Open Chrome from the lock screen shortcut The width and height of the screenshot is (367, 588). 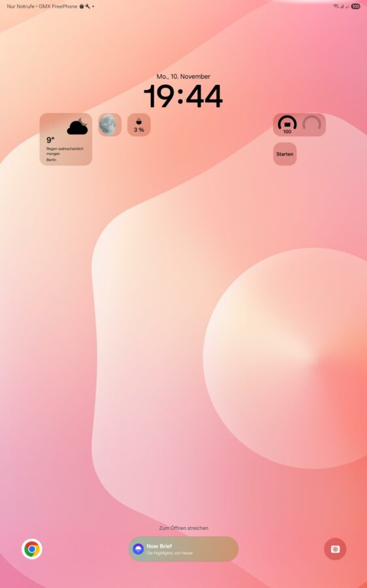click(x=32, y=549)
